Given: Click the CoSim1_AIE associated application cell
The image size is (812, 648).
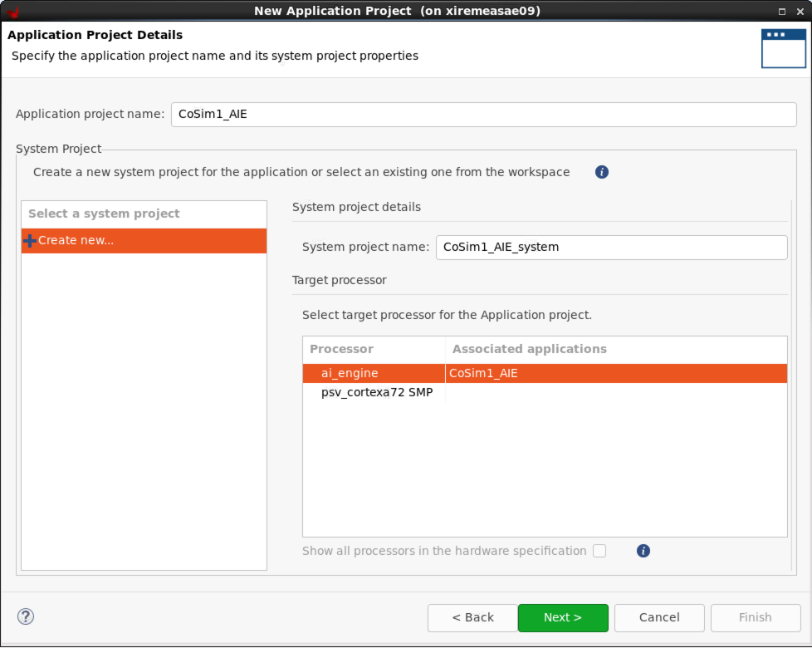Looking at the screenshot, I should pos(482,373).
